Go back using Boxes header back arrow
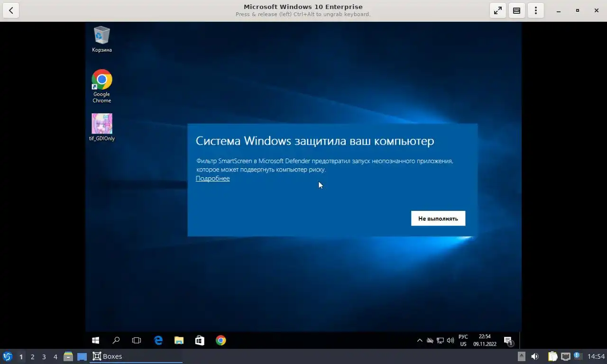The width and height of the screenshot is (607, 364). (11, 10)
